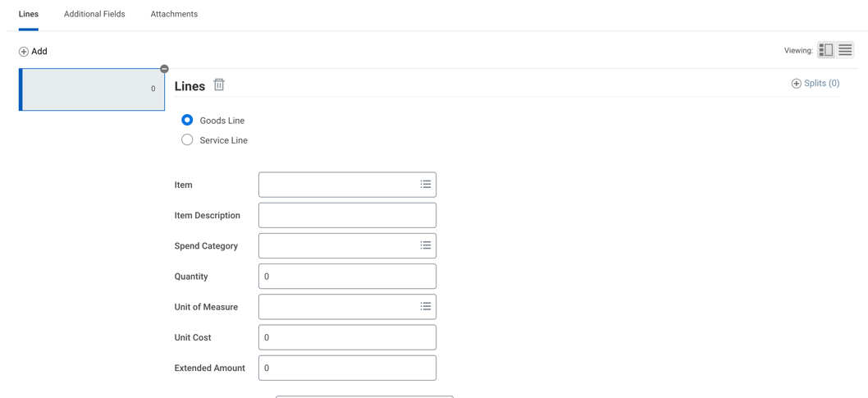
Task: Select the line card showing 0
Action: [x=92, y=89]
